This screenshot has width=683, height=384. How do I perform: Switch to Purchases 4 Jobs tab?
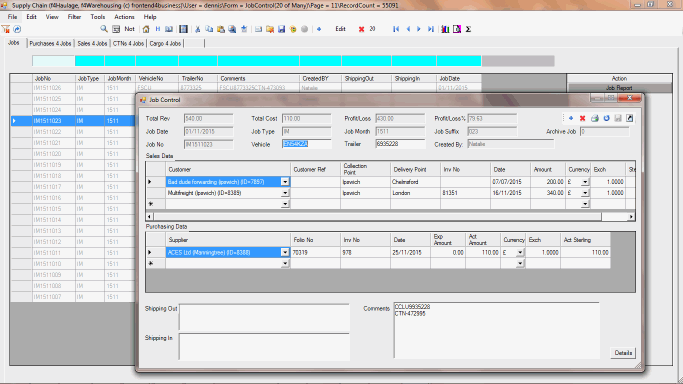[50, 44]
